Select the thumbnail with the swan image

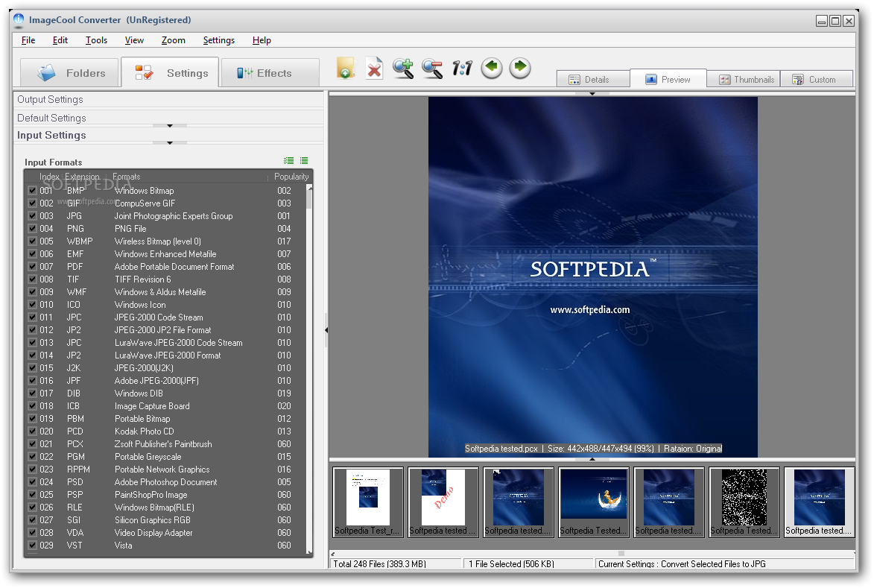pos(594,502)
